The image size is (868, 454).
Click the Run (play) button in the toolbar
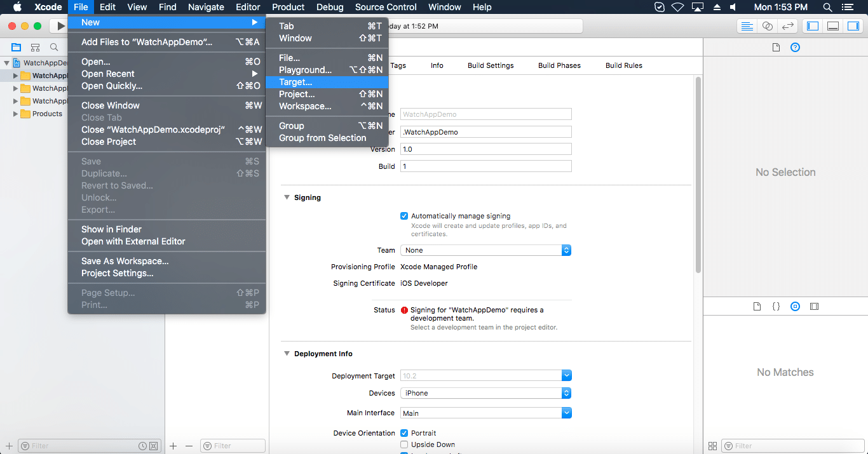(x=60, y=26)
